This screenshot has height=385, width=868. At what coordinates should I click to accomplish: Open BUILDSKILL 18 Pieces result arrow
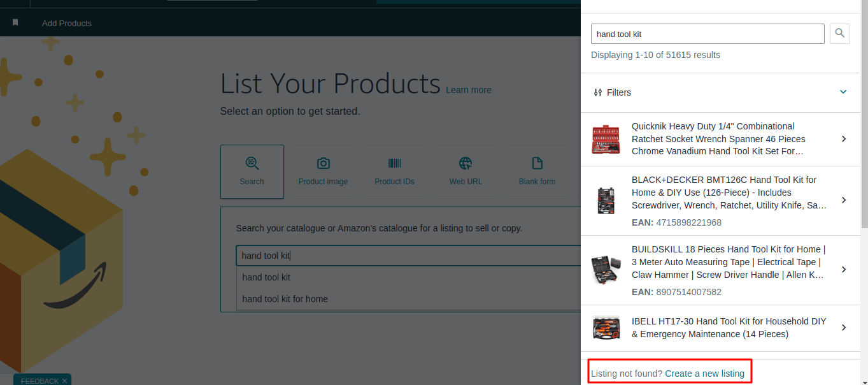844,270
